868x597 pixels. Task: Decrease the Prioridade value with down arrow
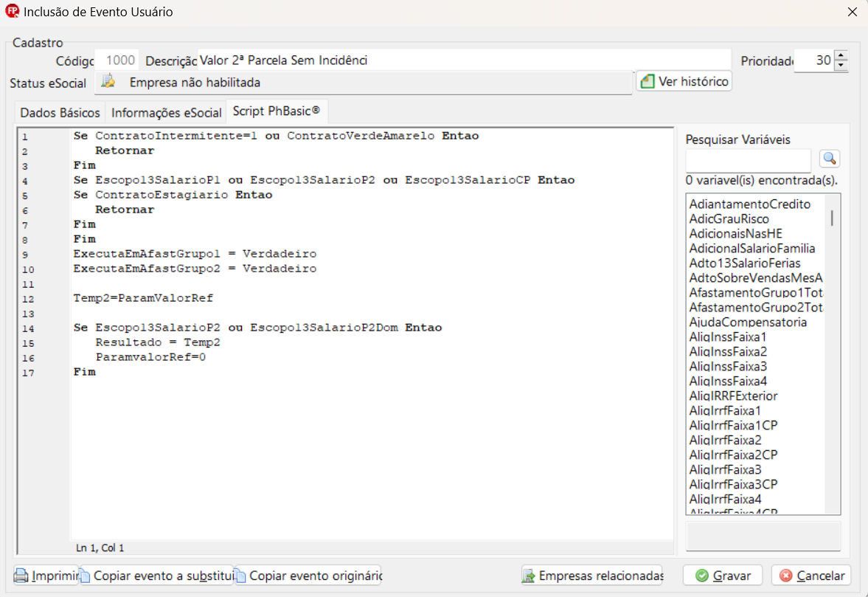click(841, 65)
